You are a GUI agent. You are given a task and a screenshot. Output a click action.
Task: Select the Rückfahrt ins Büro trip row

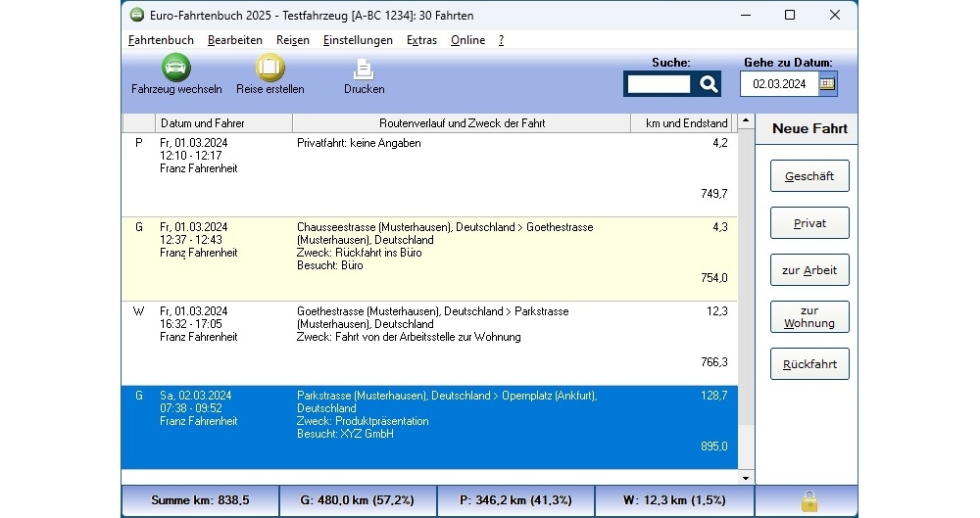coord(429,259)
